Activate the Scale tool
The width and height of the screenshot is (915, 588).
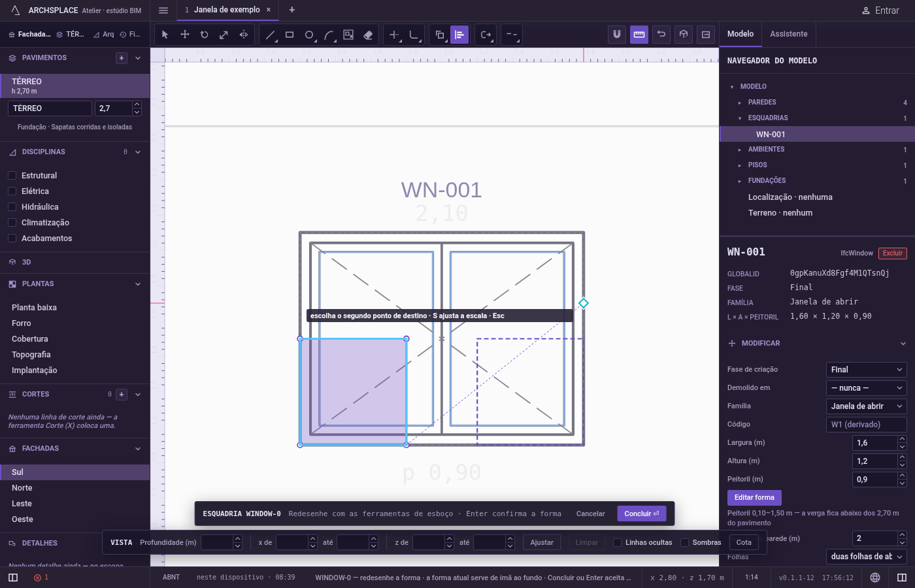pos(224,35)
